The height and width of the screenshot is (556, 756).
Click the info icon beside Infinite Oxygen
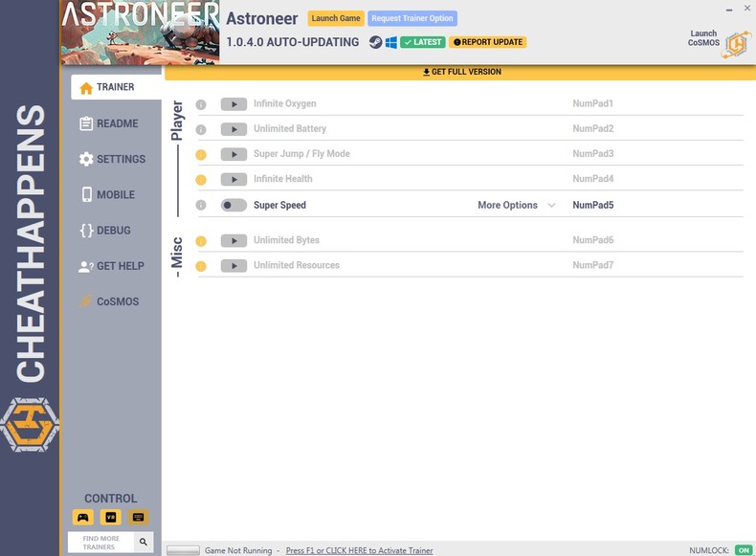[201, 104]
